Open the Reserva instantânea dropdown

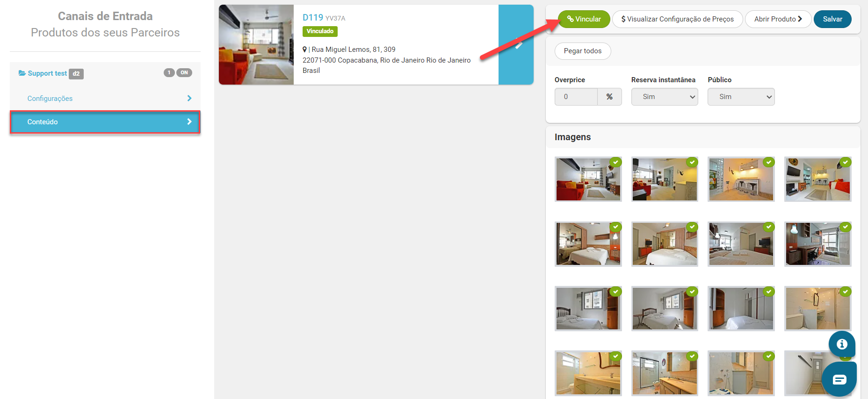coord(665,97)
